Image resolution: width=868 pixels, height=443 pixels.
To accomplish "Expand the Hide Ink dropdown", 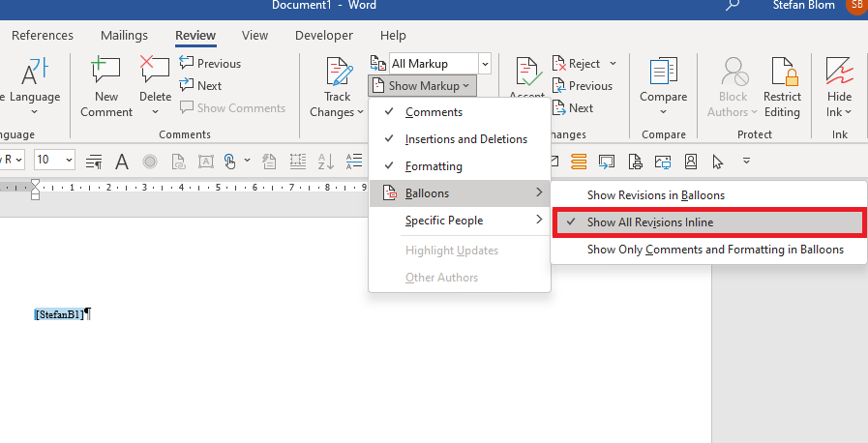I will click(848, 112).
